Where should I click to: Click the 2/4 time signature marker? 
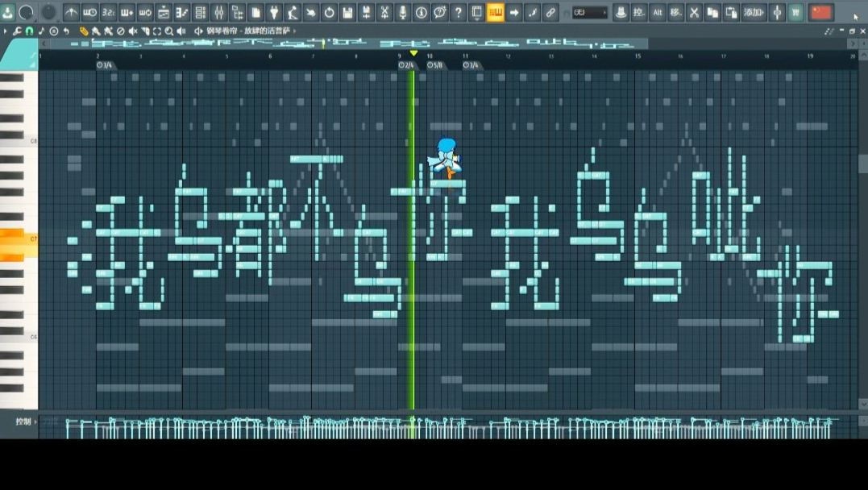[406, 65]
